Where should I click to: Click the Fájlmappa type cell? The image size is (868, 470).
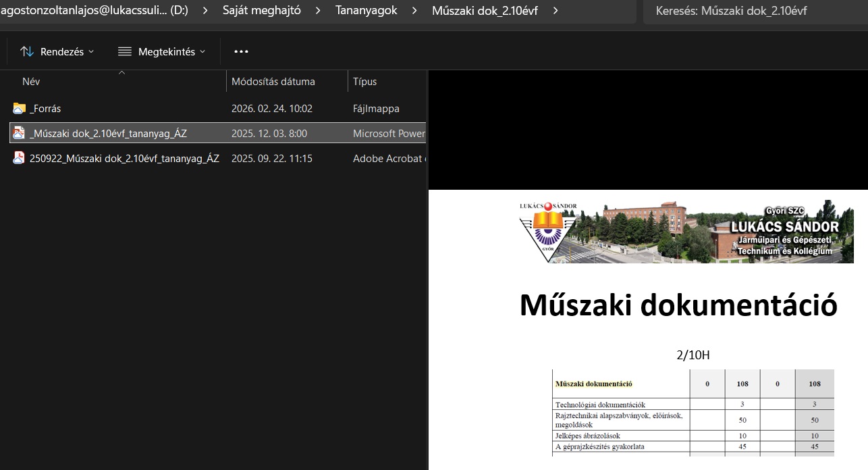(376, 108)
